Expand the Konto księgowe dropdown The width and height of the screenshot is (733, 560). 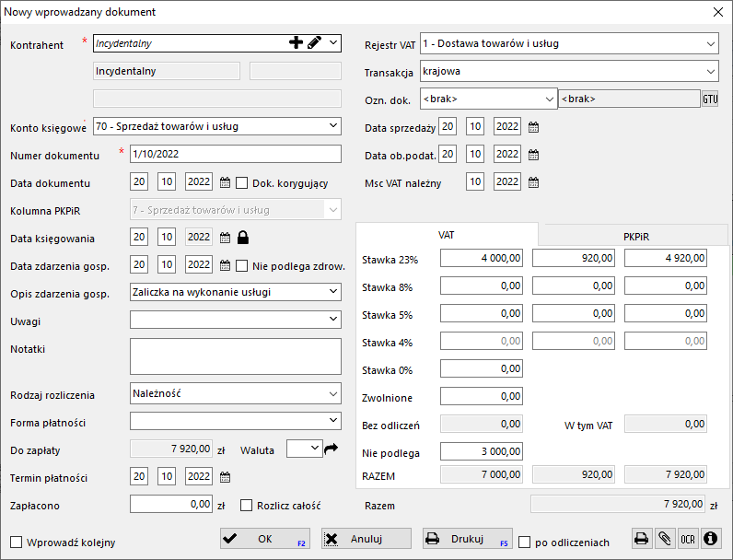tap(332, 125)
